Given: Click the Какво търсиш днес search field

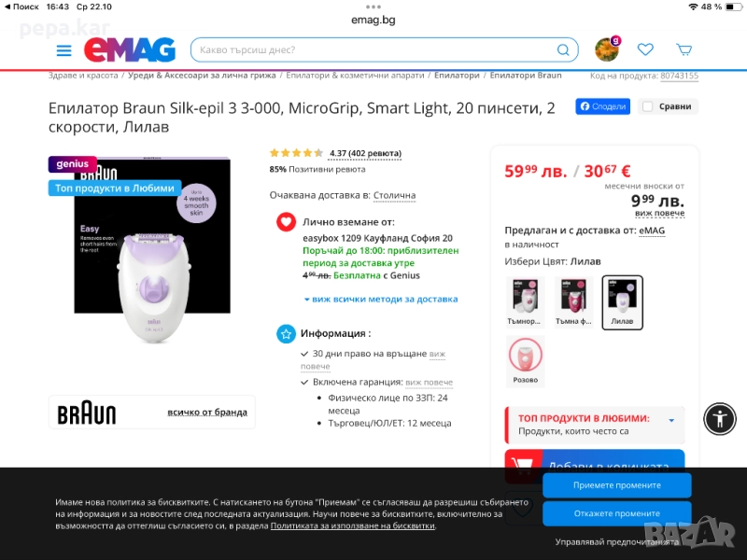Looking at the screenshot, I should [x=376, y=50].
